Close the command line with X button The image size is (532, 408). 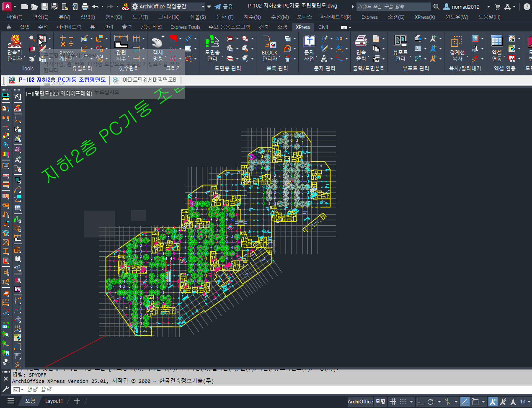pyautogui.click(x=5, y=379)
